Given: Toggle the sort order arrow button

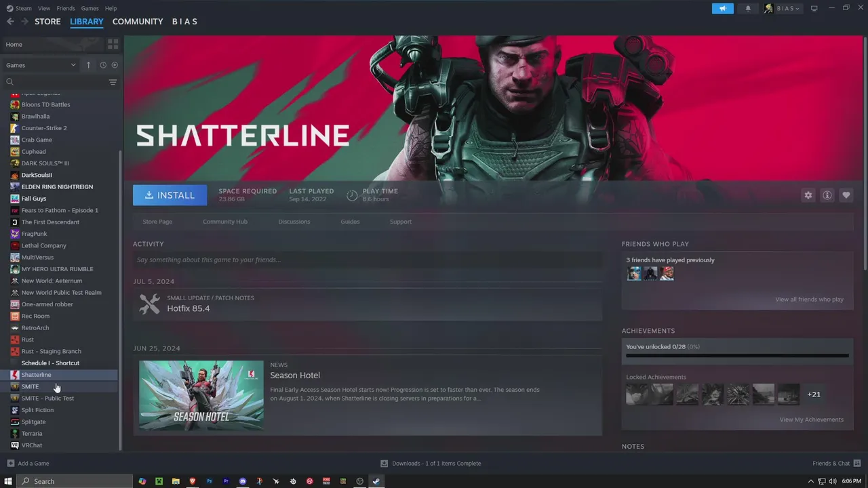Looking at the screenshot, I should [88, 65].
